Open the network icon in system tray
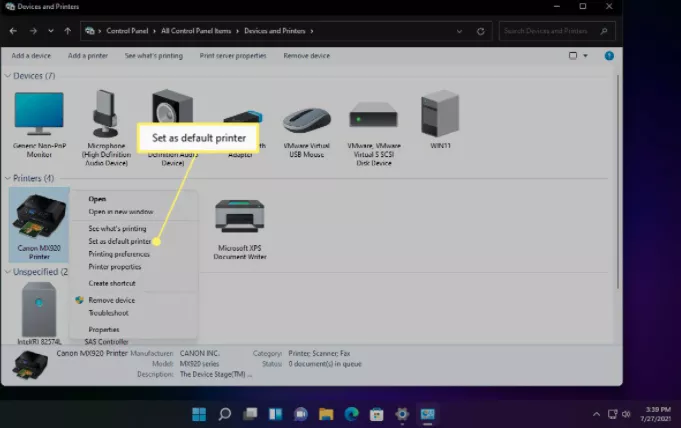681x428 pixels. click(x=612, y=414)
